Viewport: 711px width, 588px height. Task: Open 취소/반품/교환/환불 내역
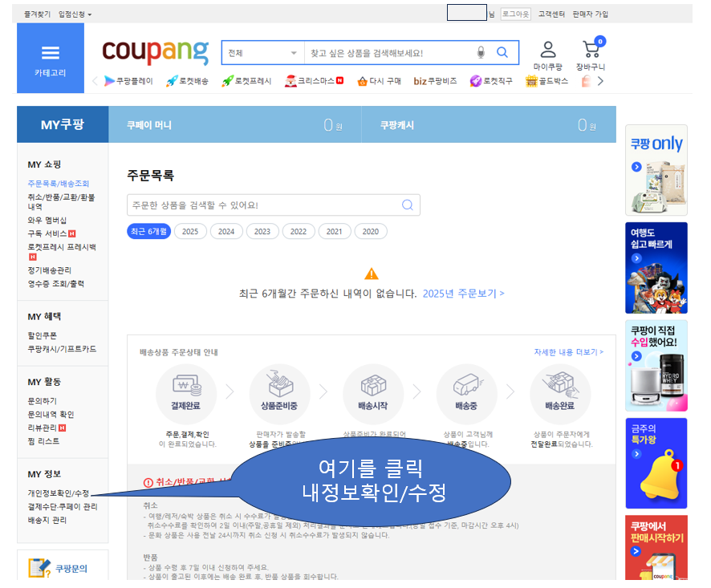(x=61, y=201)
